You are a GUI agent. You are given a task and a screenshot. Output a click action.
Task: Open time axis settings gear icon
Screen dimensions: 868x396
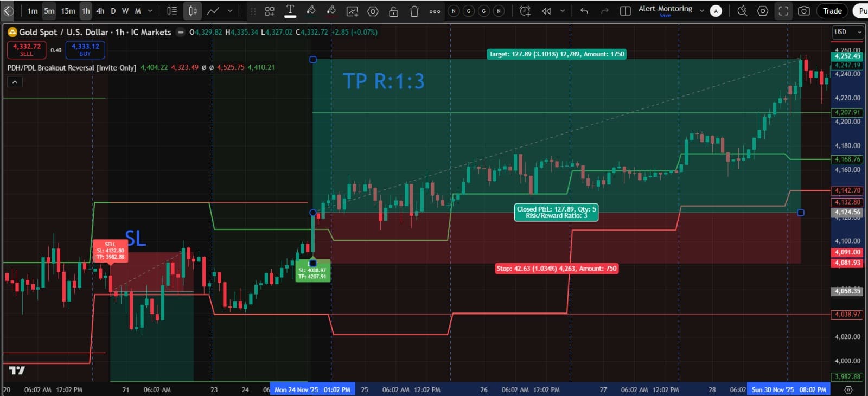(x=848, y=389)
